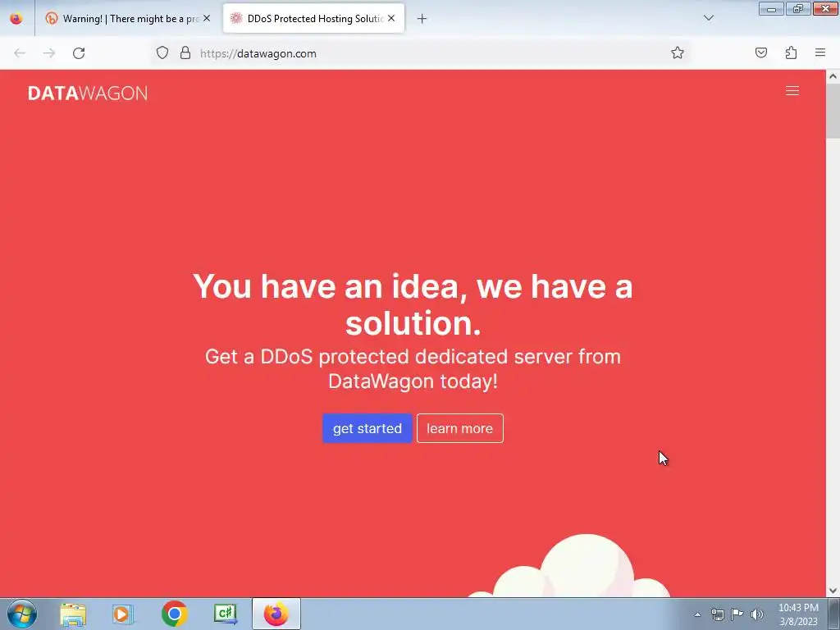This screenshot has height=630, width=840.
Task: Click the vertical scrollbar thumb
Action: point(833,112)
